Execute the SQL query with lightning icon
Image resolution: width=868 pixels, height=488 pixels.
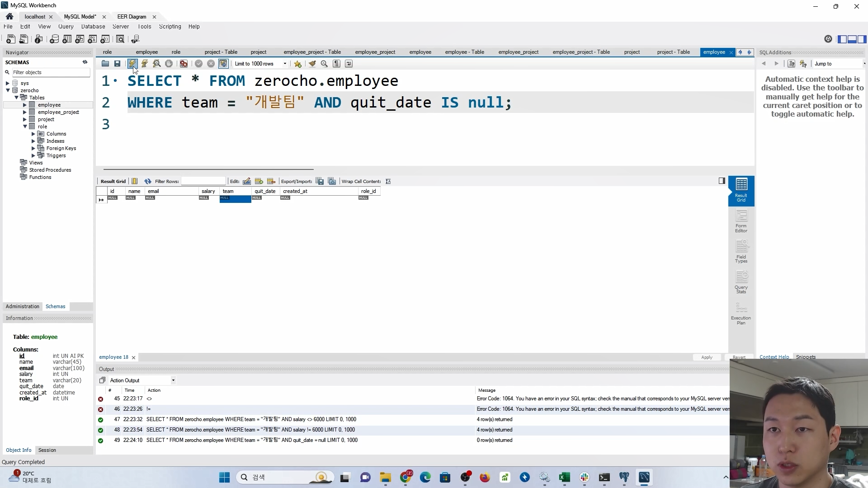[132, 64]
